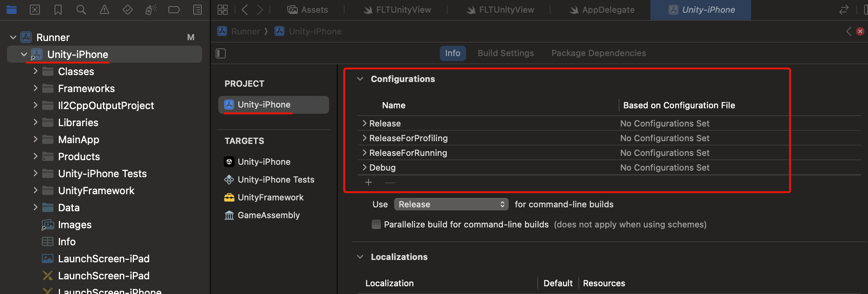Expand the Libraries folder

tap(35, 122)
